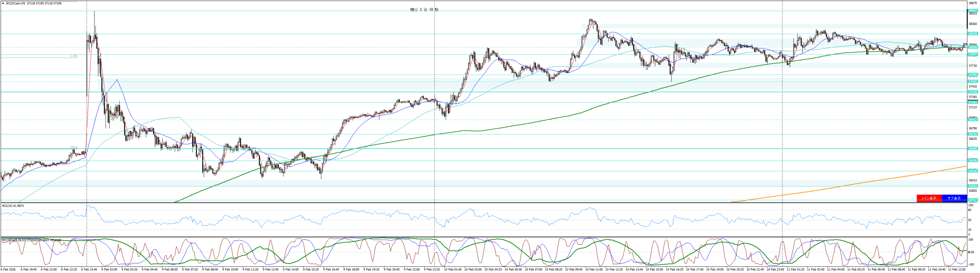This screenshot has height=273, width=980.
Task: Select the 58004 current price label
Action: [x=972, y=47]
